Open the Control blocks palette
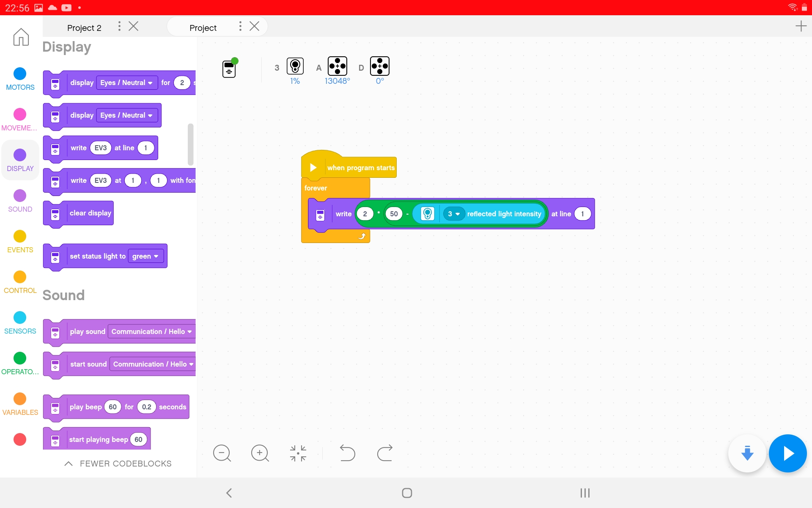 point(19,282)
